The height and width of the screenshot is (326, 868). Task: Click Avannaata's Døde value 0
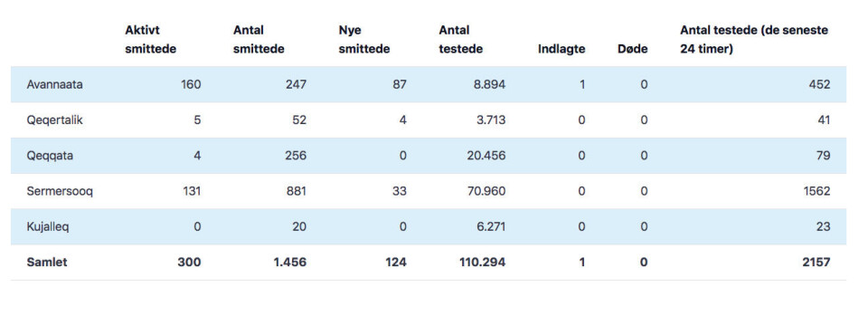coord(644,84)
